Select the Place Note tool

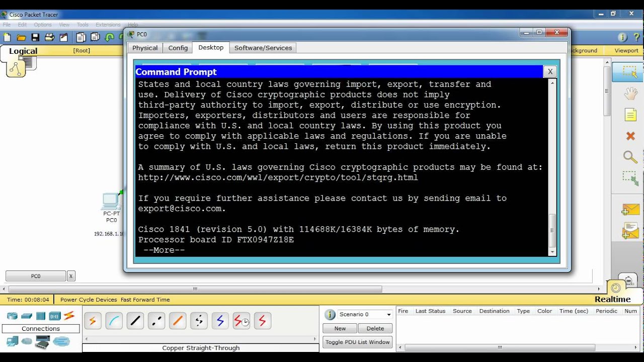pyautogui.click(x=630, y=115)
